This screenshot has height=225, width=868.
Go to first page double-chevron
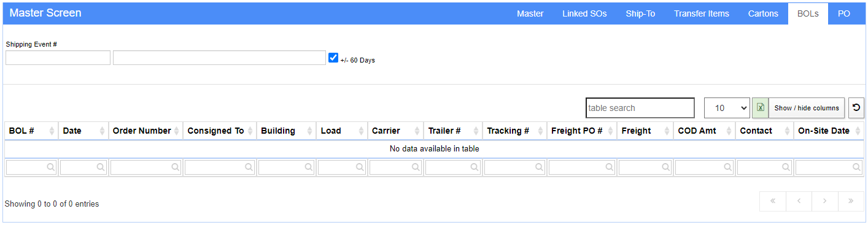[773, 201]
